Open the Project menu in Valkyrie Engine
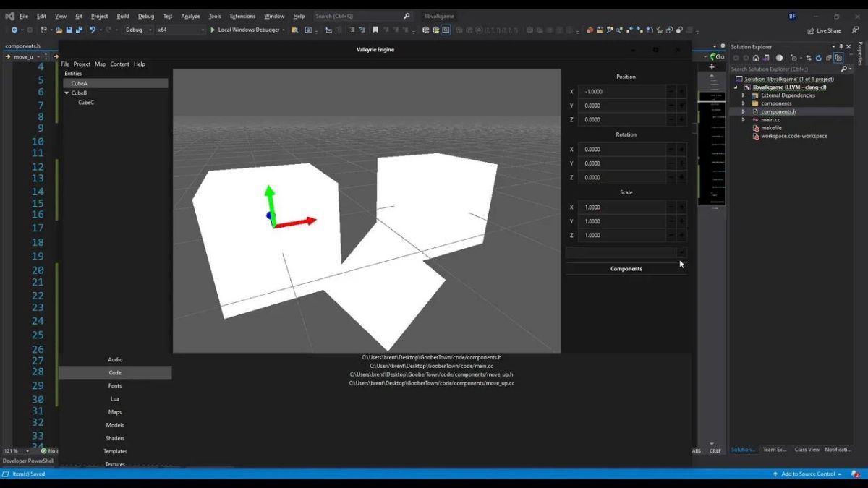868x488 pixels. 82,64
